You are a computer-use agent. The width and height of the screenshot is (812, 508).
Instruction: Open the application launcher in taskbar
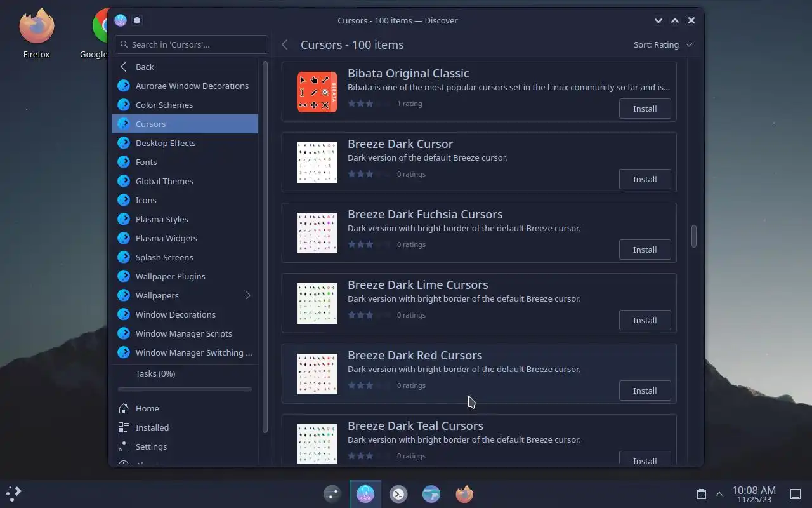coord(14,493)
